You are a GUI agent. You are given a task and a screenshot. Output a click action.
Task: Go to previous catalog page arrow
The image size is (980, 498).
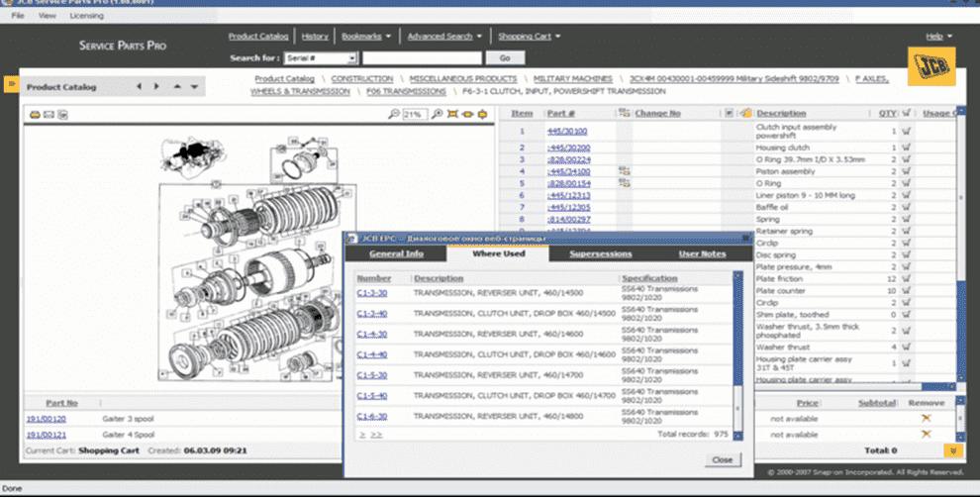[139, 87]
